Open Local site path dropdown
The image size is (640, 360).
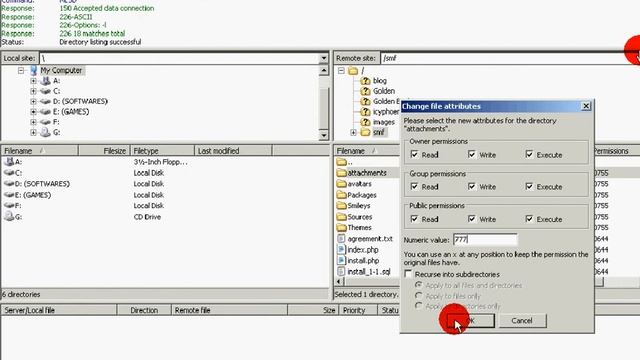(x=324, y=58)
